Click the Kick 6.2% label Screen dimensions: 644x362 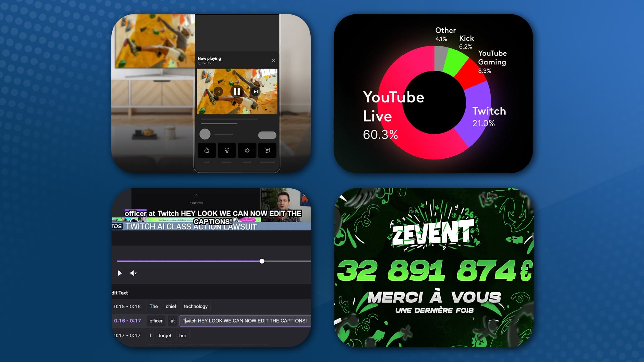pos(466,42)
